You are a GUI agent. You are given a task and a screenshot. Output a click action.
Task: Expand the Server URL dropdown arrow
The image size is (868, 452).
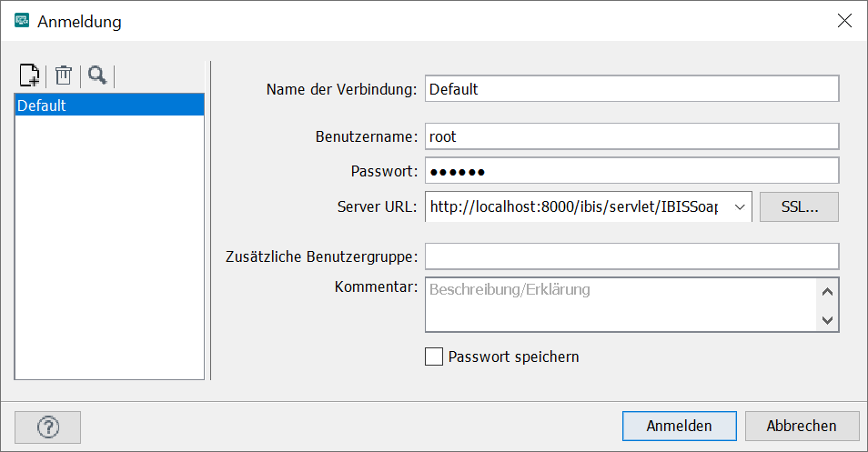point(740,207)
